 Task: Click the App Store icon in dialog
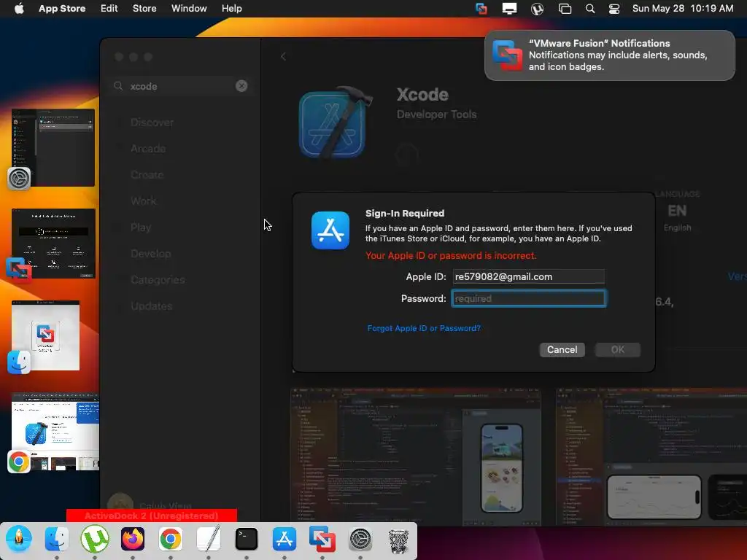click(330, 230)
